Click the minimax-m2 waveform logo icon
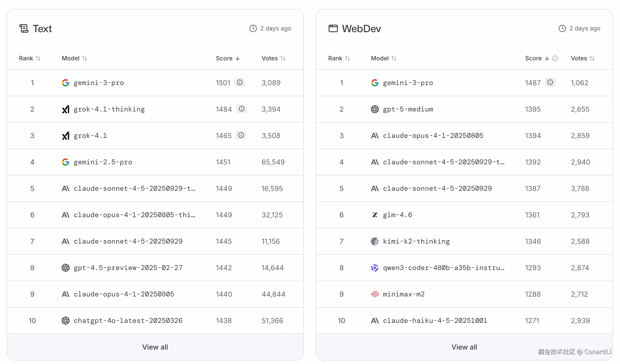Screen dimensions: 620x364 point(375,294)
